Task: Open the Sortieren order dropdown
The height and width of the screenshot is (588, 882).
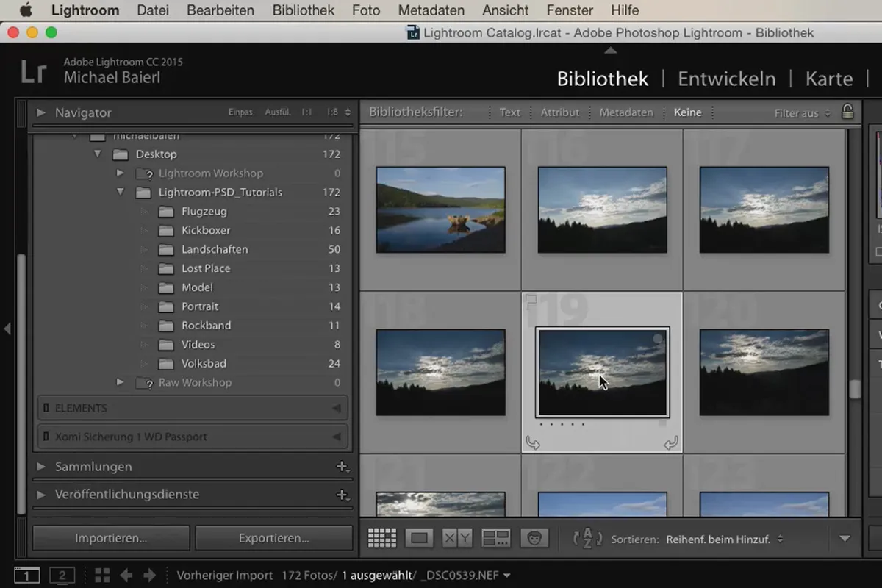Action: pos(724,539)
